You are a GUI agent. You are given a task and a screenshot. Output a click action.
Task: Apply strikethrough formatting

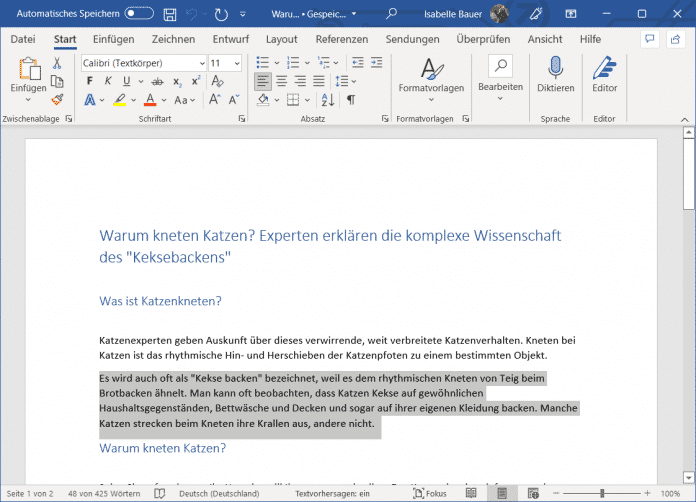157,82
